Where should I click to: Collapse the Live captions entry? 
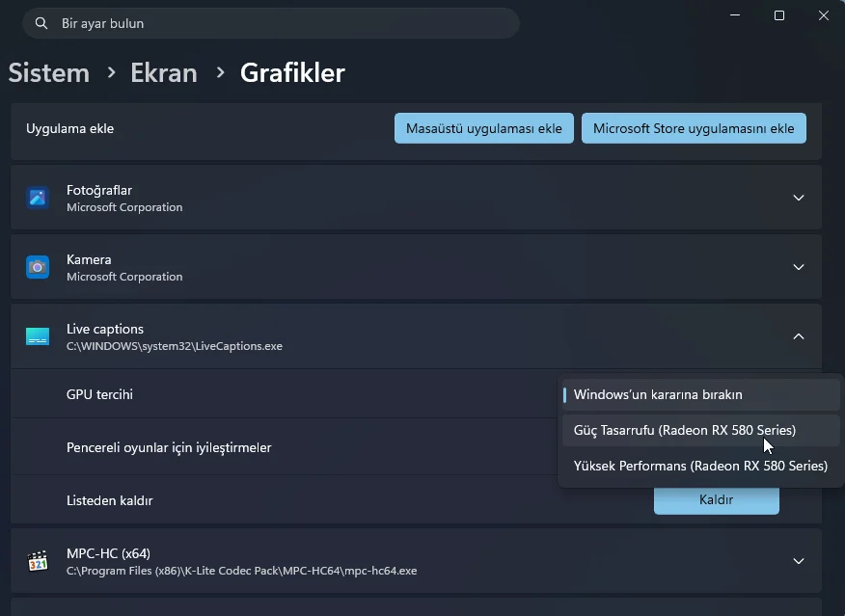pos(799,336)
